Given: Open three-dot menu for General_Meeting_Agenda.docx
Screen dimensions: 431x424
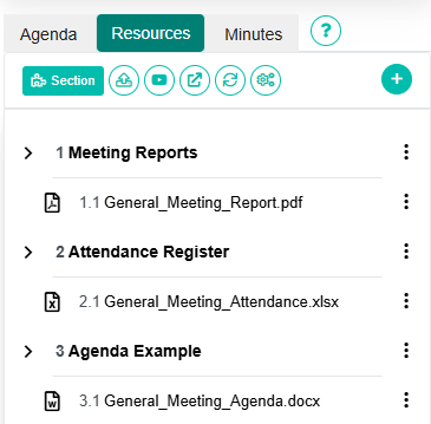Looking at the screenshot, I should pos(406,400).
